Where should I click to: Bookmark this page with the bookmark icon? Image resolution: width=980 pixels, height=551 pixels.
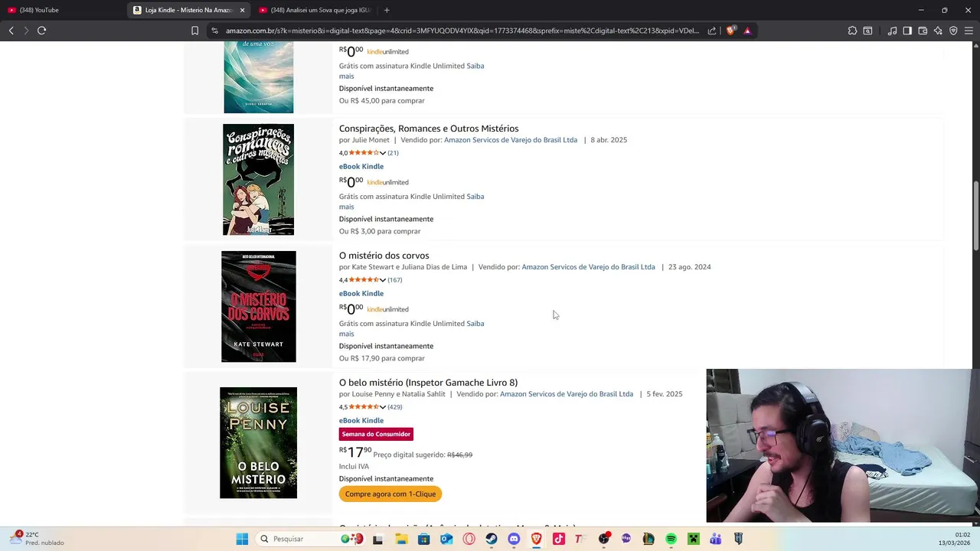tap(194, 31)
